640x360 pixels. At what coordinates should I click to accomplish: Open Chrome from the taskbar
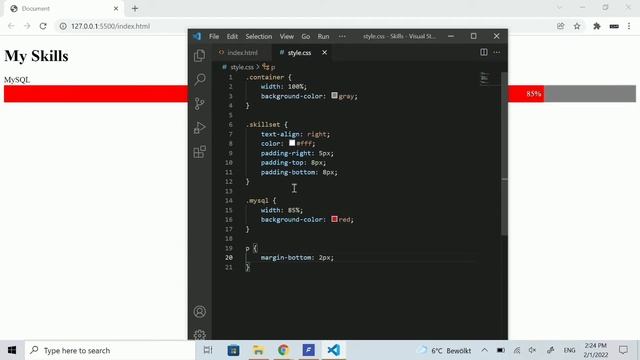[283, 350]
